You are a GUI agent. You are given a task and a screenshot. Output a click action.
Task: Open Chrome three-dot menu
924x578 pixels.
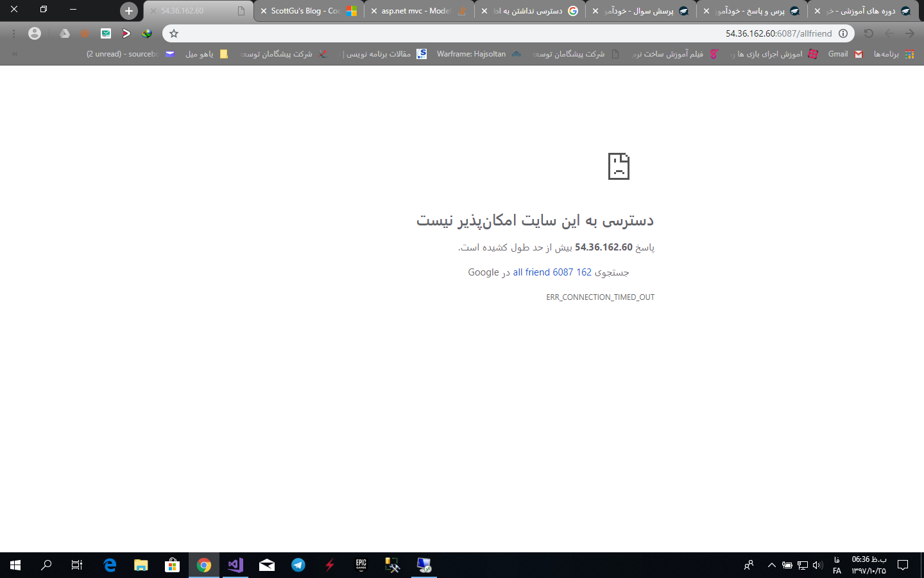(14, 33)
